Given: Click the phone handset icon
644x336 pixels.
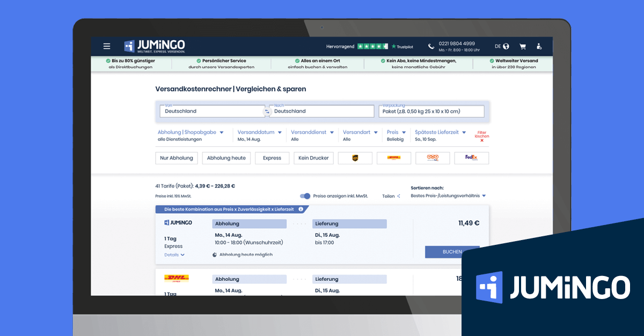Looking at the screenshot, I should click(431, 47).
